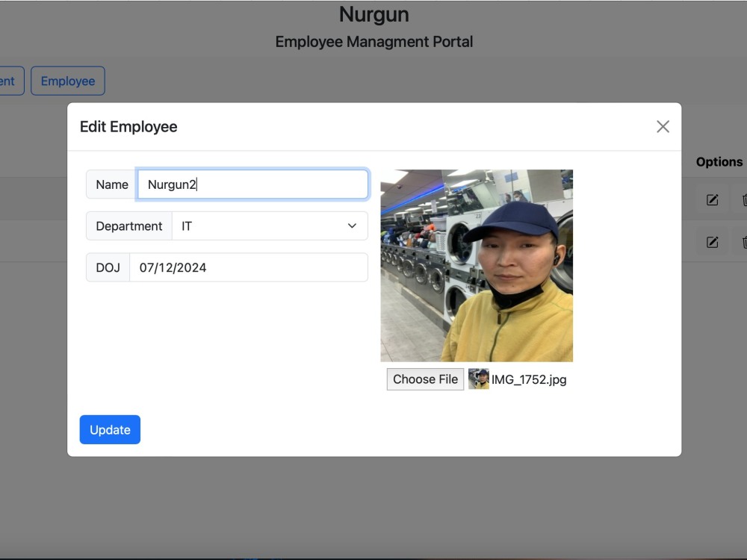Click the first row's edit pencil icon
This screenshot has height=560, width=747.
(x=712, y=200)
